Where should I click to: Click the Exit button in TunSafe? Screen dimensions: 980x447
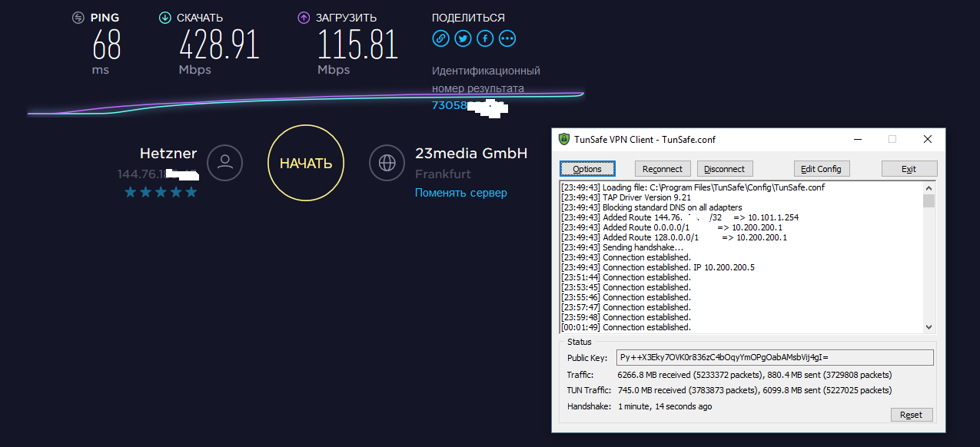pos(909,169)
